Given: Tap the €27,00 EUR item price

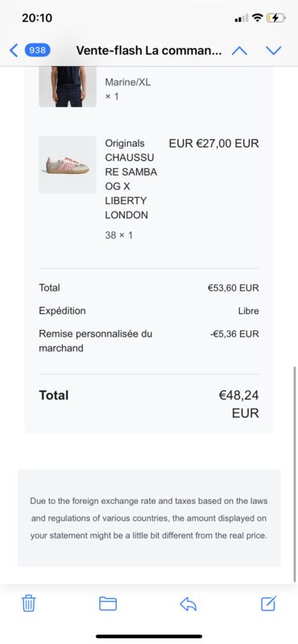Looking at the screenshot, I should point(213,143).
